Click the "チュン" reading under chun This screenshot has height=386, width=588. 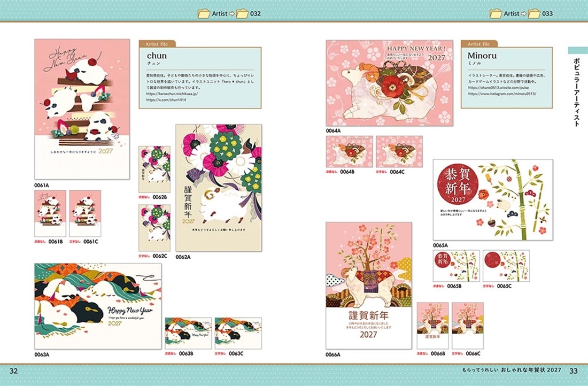[153, 64]
